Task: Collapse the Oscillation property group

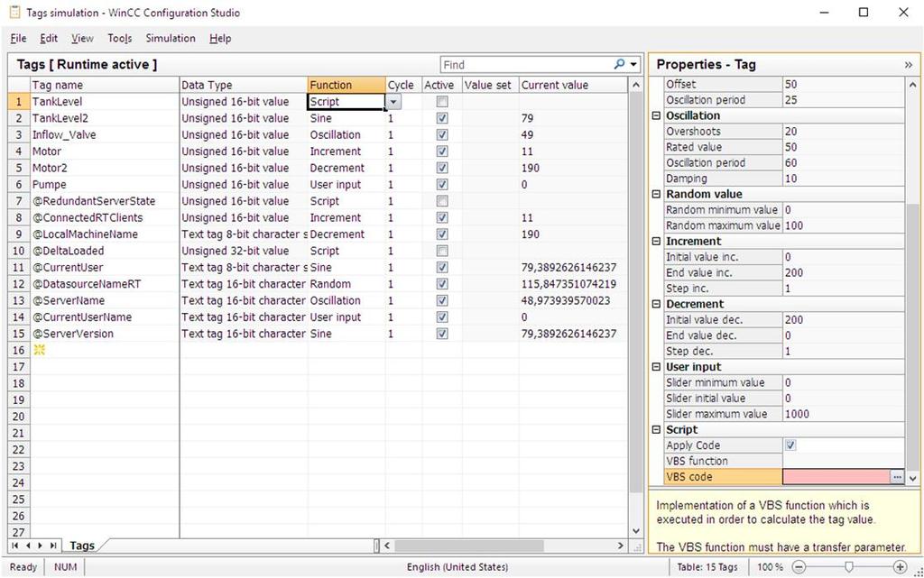Action: (656, 115)
